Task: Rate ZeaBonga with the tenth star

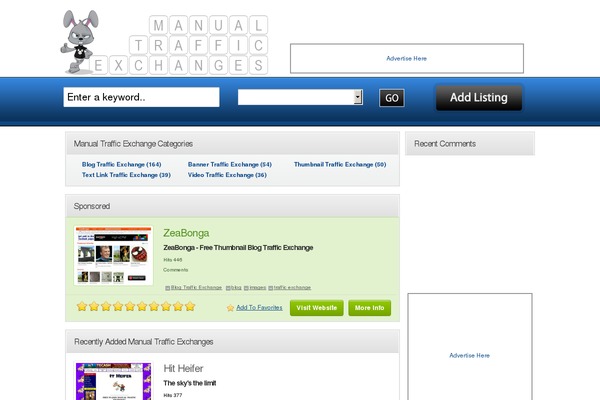Action: point(190,306)
